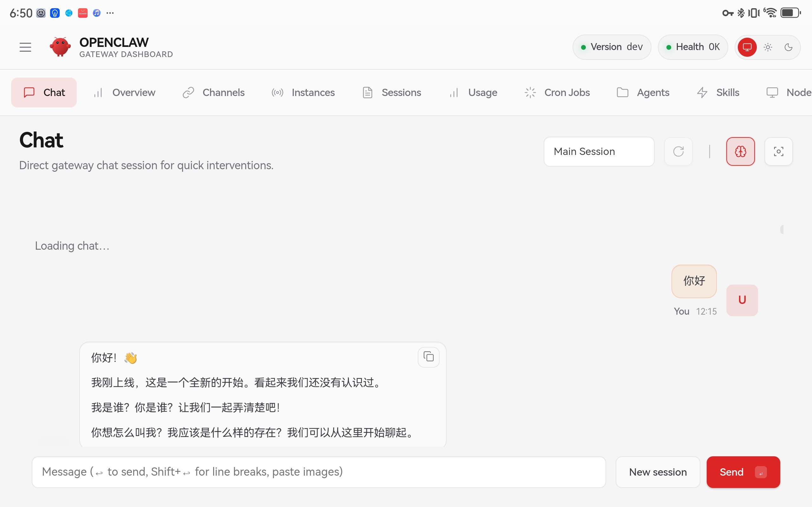Open the Agents folder icon
This screenshot has height=507, width=812.
point(622,92)
